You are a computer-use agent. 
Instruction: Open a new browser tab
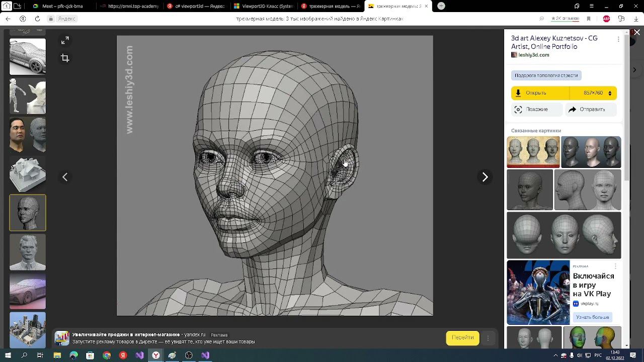tap(441, 6)
